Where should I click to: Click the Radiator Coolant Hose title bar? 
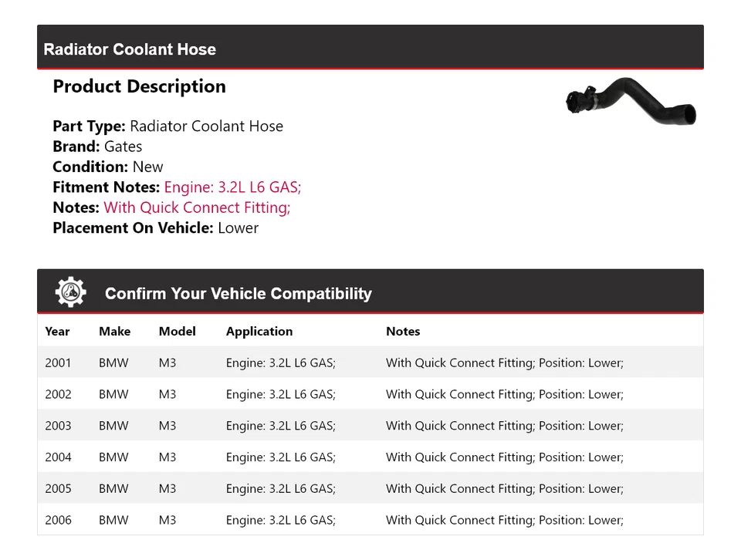[130, 49]
